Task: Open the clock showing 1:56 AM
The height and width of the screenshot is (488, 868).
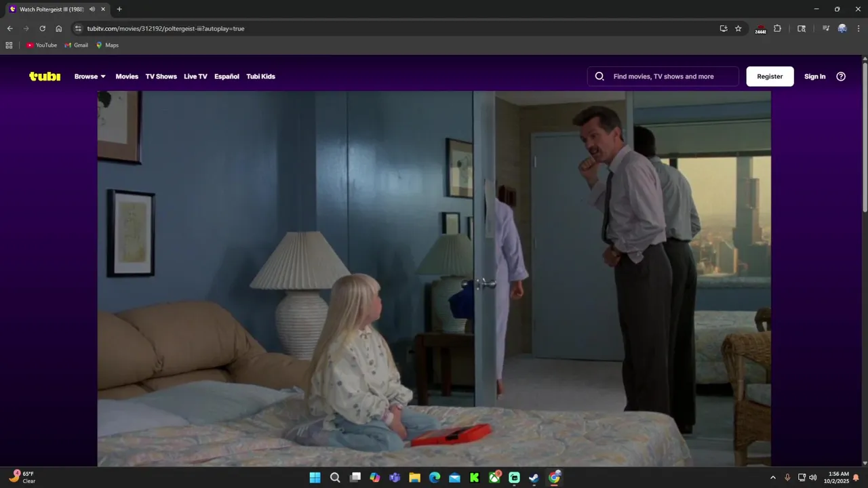Action: pyautogui.click(x=836, y=478)
